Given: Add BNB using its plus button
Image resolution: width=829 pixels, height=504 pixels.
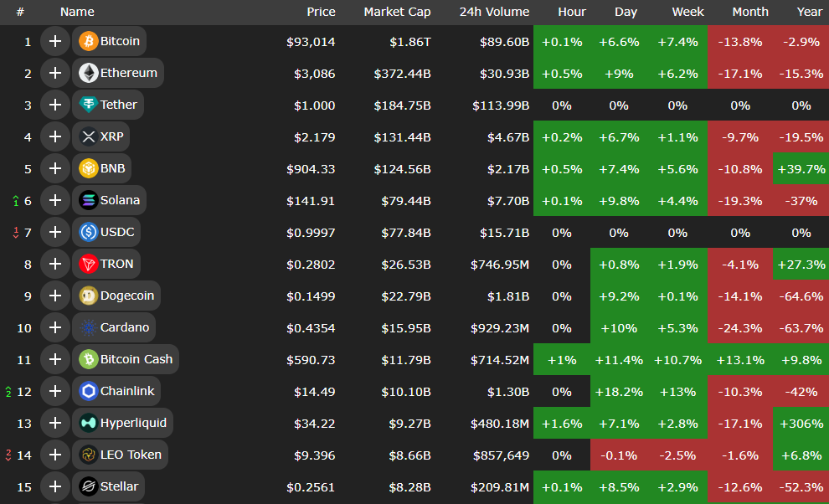Looking at the screenshot, I should (55, 168).
